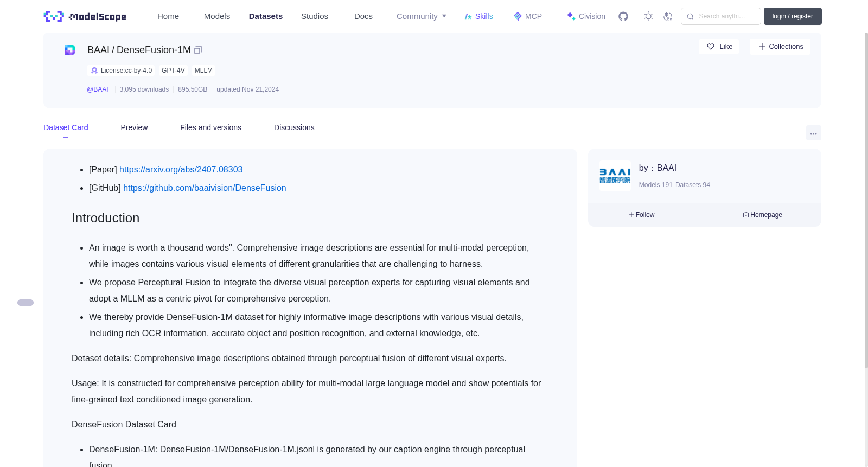The image size is (868, 467).
Task: Open the more options ellipsis menu
Action: tap(813, 133)
